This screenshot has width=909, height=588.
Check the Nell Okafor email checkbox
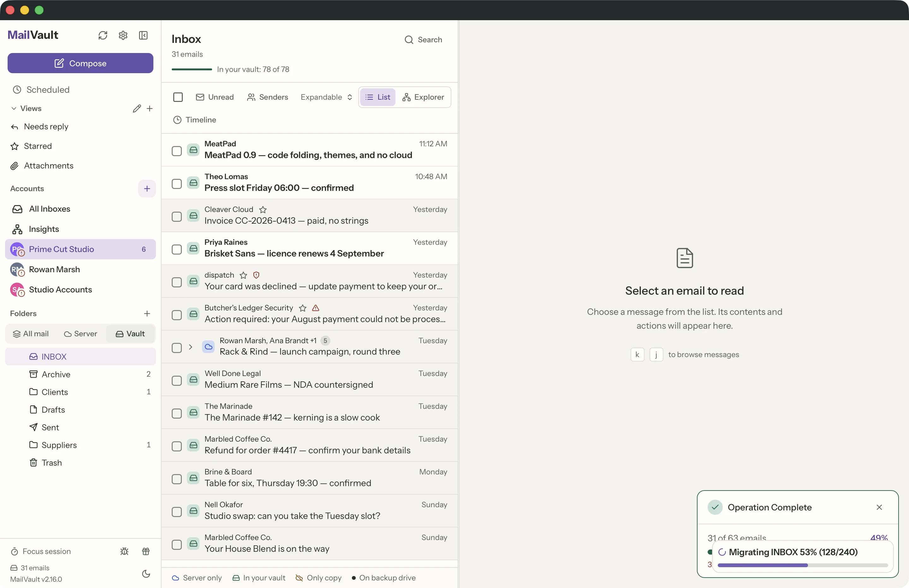(x=176, y=512)
